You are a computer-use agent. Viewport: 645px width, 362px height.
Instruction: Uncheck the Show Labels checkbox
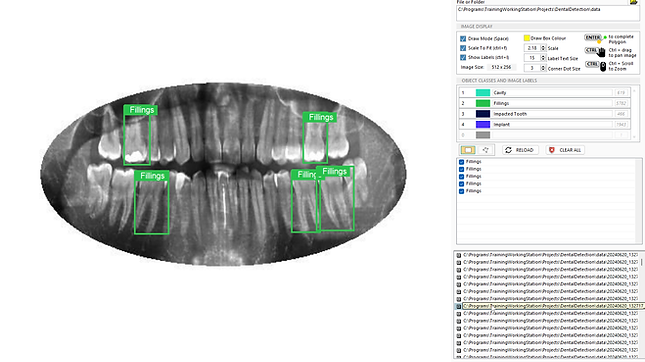tap(463, 58)
